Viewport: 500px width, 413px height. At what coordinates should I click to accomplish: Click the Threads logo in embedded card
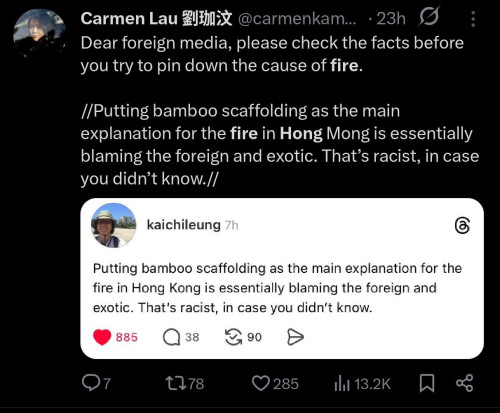(x=462, y=226)
